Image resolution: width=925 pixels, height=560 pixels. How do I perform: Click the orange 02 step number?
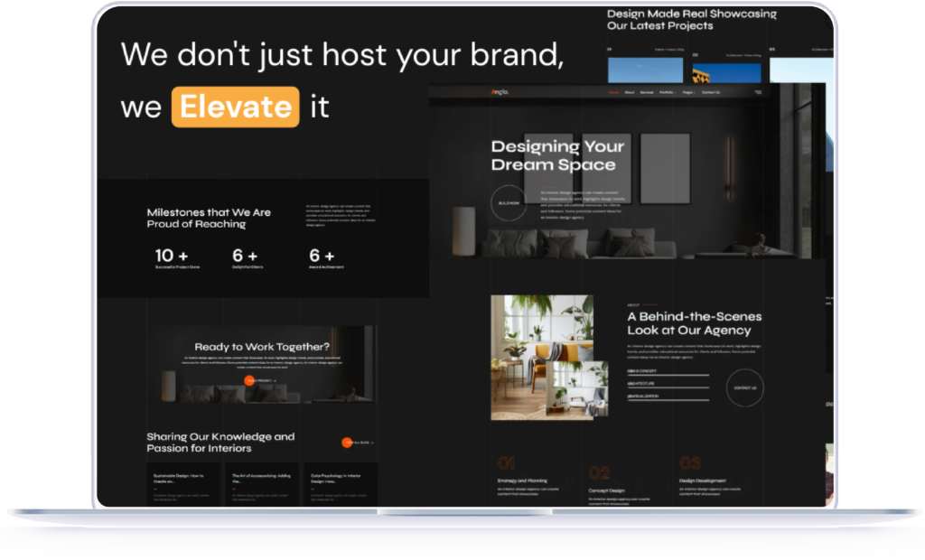tap(599, 473)
